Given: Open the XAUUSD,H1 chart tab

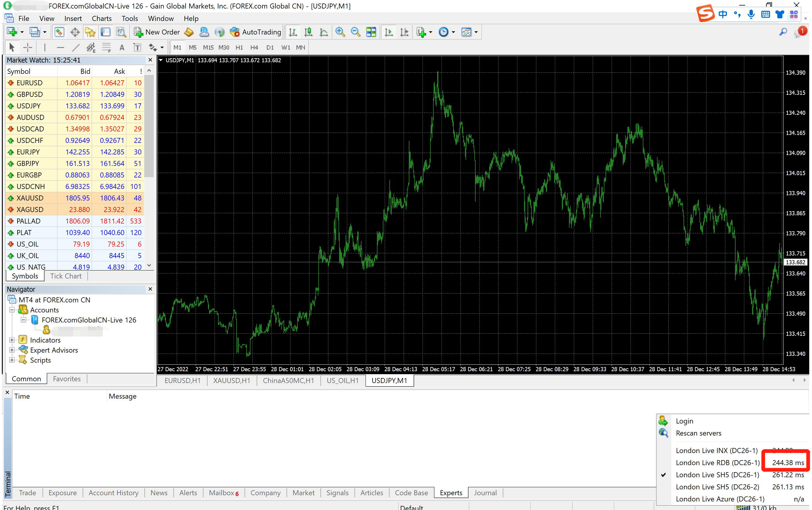Looking at the screenshot, I should tap(231, 380).
